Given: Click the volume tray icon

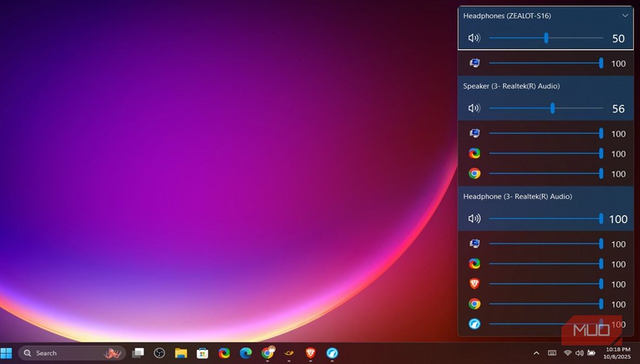Looking at the screenshot, I should [x=579, y=353].
